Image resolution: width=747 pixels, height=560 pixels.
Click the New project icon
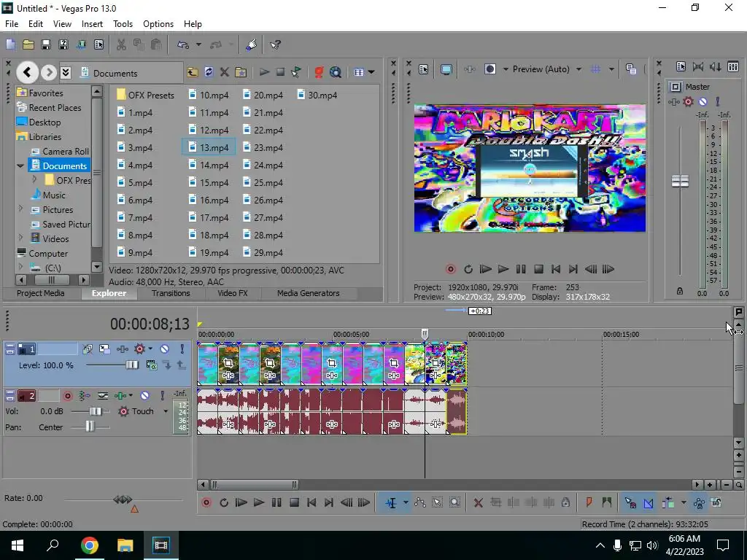click(x=10, y=44)
